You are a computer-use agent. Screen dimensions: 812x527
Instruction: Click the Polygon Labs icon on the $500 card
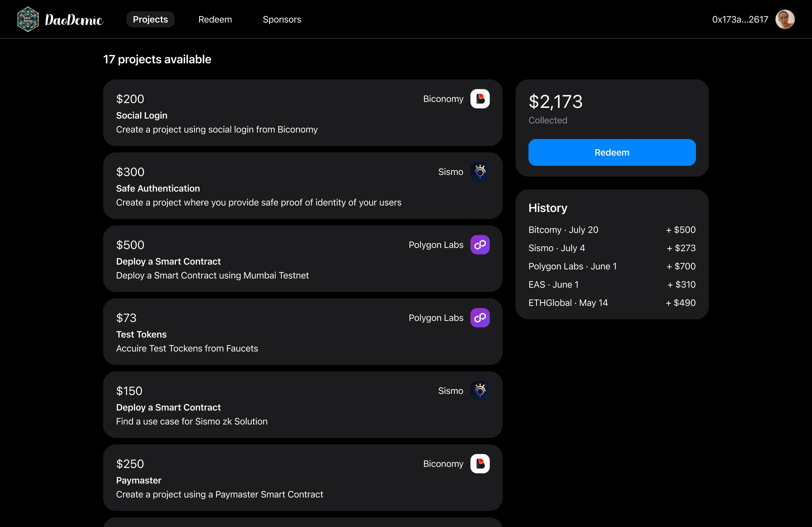pos(480,245)
